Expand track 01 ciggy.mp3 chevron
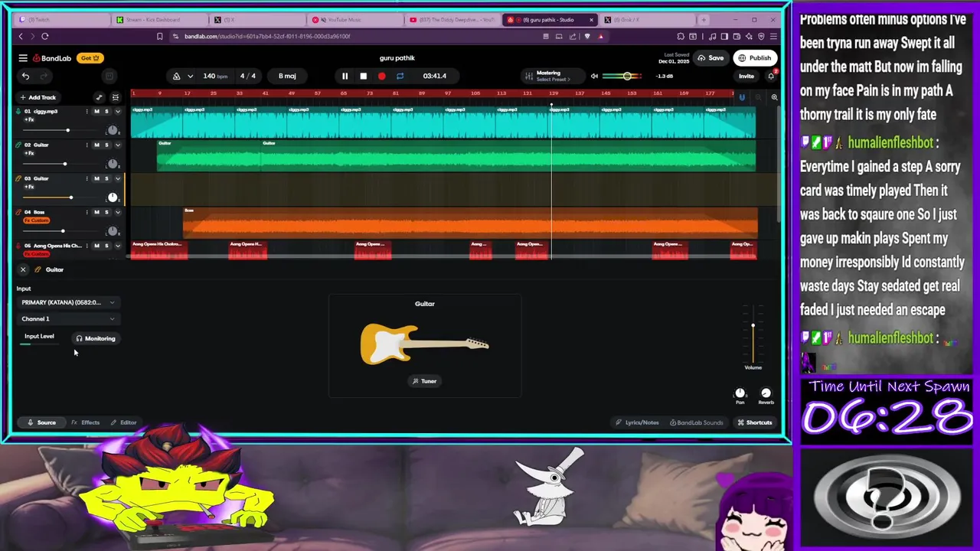This screenshot has width=980, height=551. (x=117, y=112)
